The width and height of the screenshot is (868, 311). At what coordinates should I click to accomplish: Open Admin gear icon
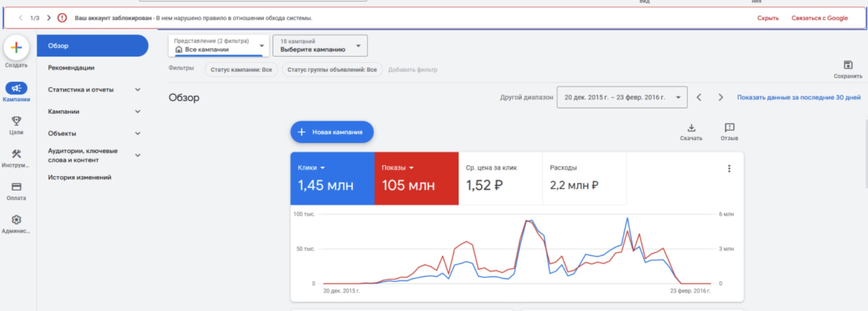click(x=16, y=220)
